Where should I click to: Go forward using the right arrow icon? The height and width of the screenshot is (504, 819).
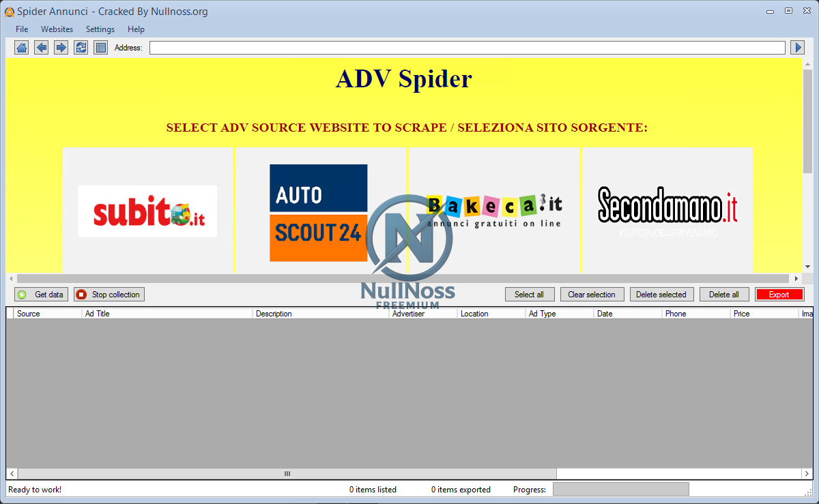coord(61,47)
